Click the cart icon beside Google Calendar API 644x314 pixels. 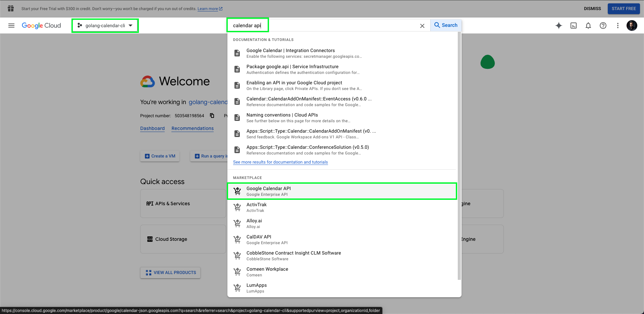point(237,191)
